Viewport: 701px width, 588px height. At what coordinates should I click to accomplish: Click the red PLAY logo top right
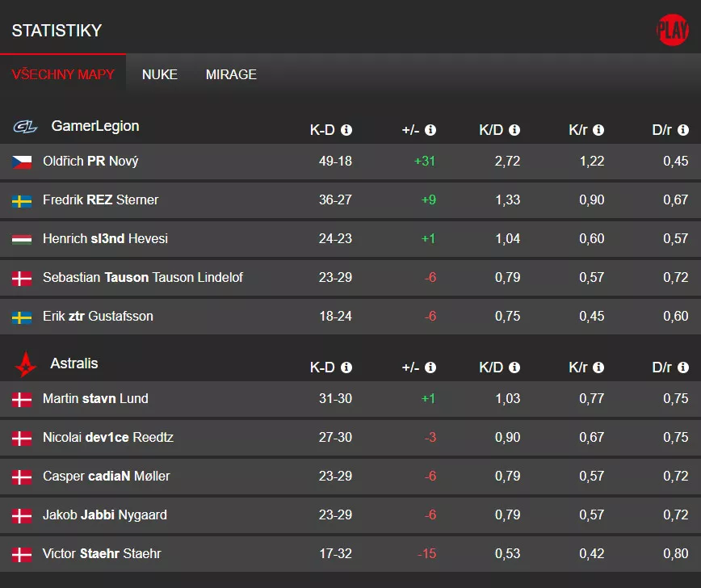pyautogui.click(x=672, y=29)
